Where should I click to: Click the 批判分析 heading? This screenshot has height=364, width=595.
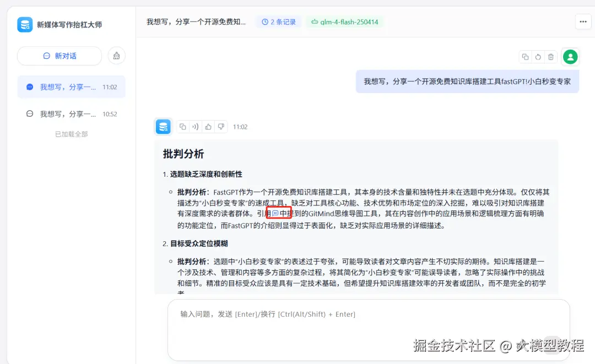[x=183, y=154]
